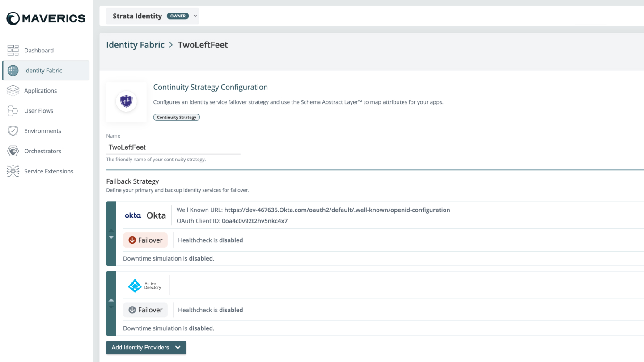Click the TwoLeftFeet breadcrumb
Viewport: 644px width, 362px height.
(x=203, y=45)
